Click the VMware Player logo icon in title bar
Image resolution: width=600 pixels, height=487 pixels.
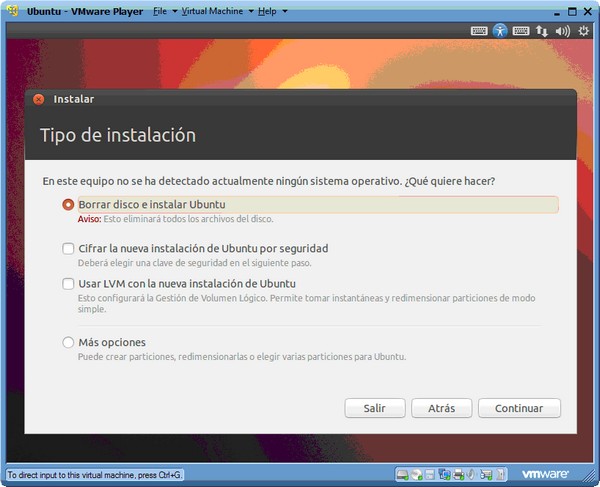tap(13, 11)
